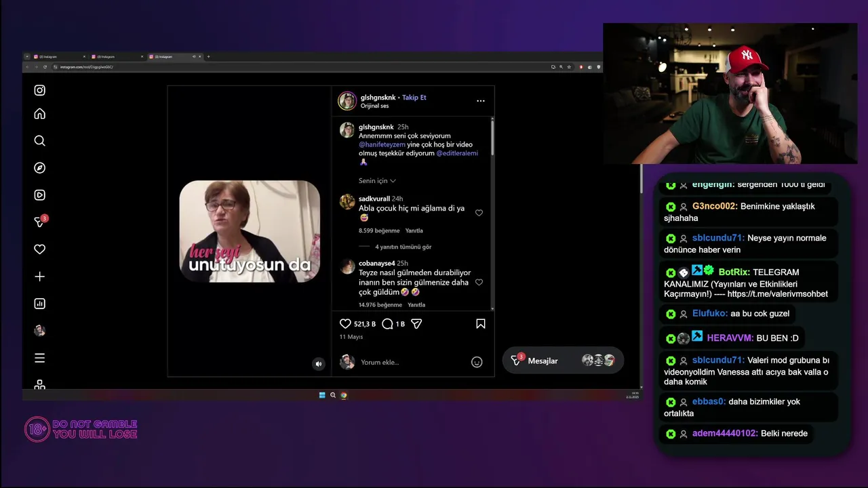
Task: Click the playing reel video
Action: point(250,231)
